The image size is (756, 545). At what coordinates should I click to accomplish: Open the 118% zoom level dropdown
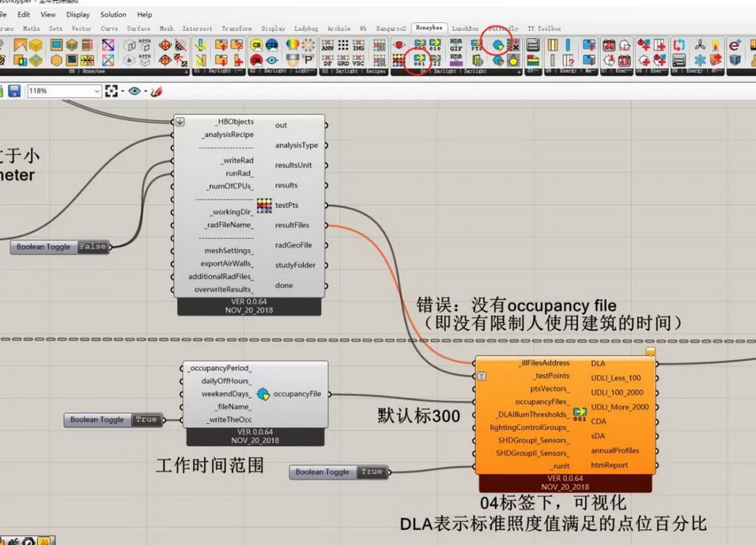tap(96, 91)
